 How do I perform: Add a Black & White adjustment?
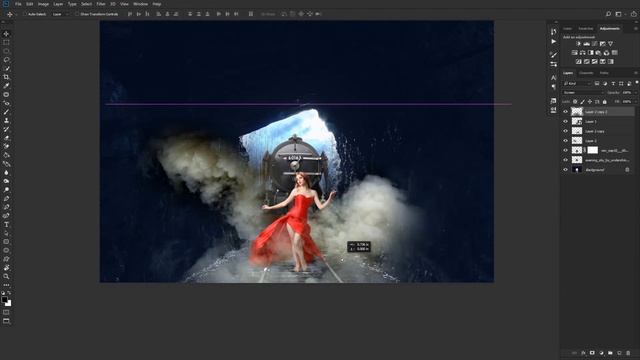point(591,53)
